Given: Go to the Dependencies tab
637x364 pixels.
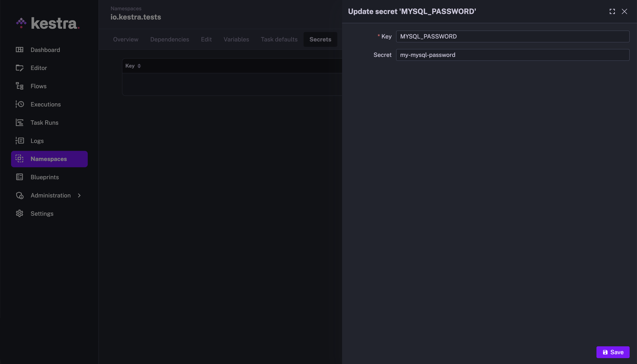Looking at the screenshot, I should coord(169,39).
